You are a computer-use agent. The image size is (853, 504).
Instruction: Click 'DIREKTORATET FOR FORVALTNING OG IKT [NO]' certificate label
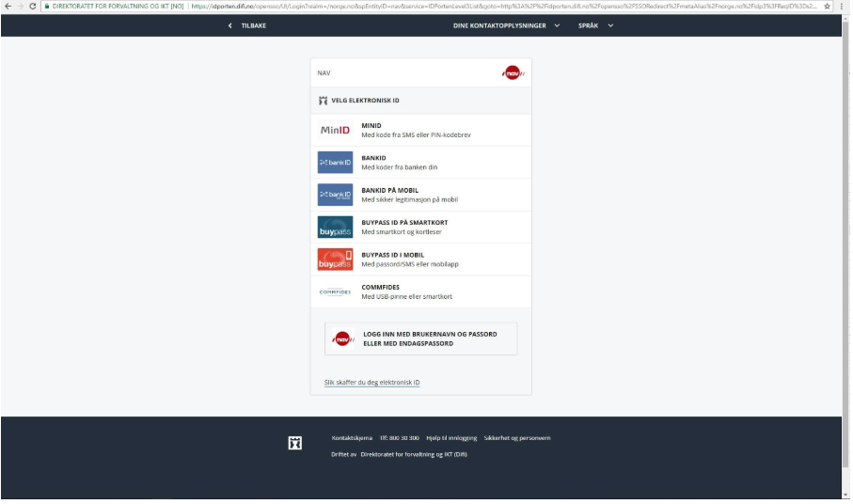[x=118, y=6]
